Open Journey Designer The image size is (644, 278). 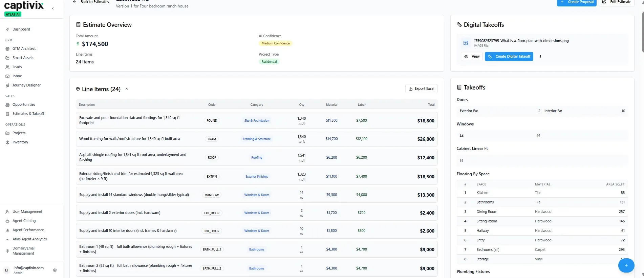click(x=26, y=85)
